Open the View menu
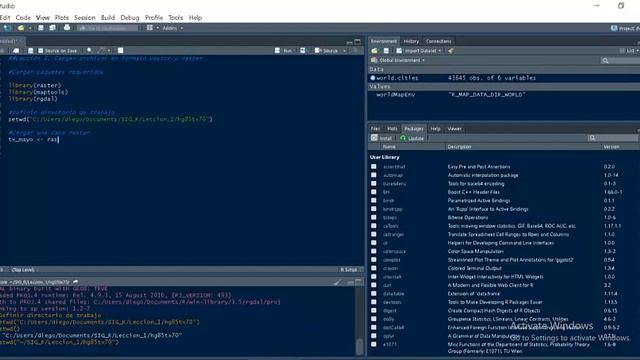Viewport: 640px width, 360px height. pos(42,18)
